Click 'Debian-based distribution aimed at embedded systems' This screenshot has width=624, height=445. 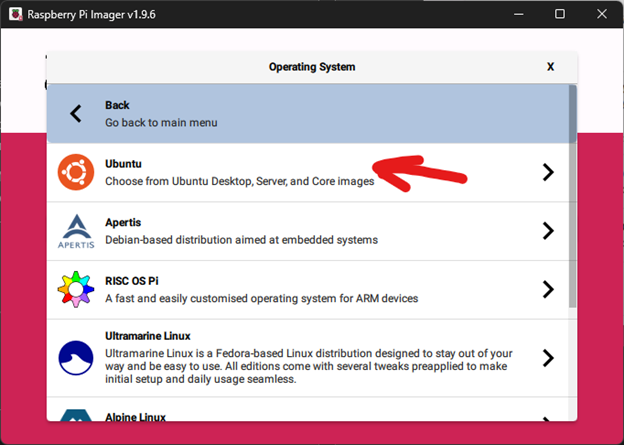tap(242, 240)
